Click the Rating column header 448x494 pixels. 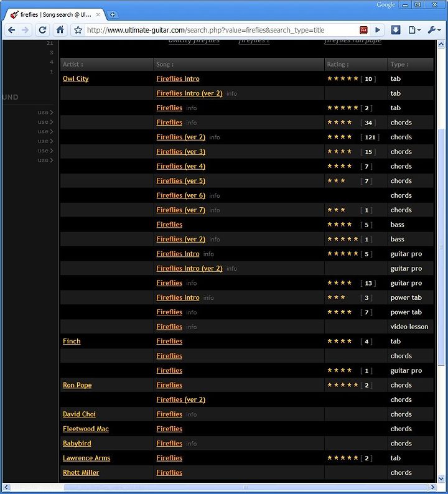pyautogui.click(x=356, y=64)
